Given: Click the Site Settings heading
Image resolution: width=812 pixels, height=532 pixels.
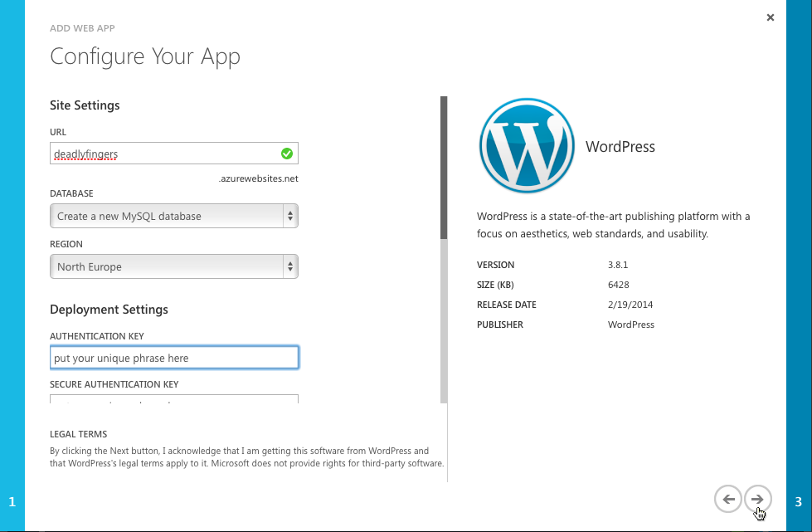Looking at the screenshot, I should click(x=85, y=105).
